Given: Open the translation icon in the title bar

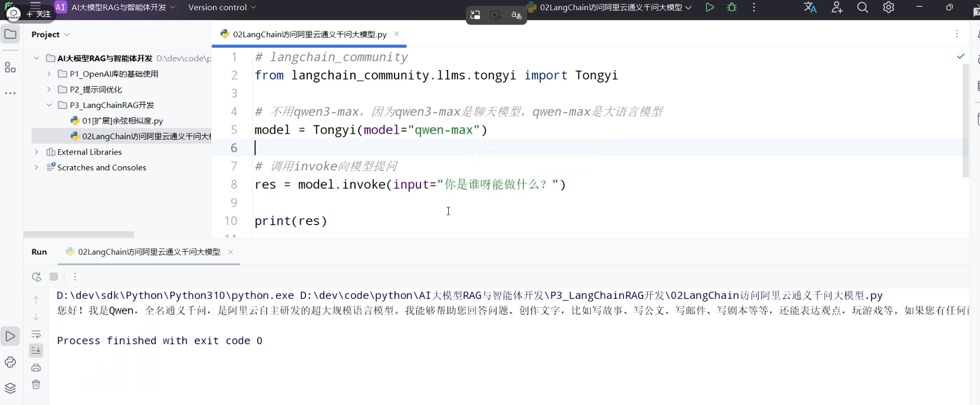Looking at the screenshot, I should pyautogui.click(x=810, y=8).
